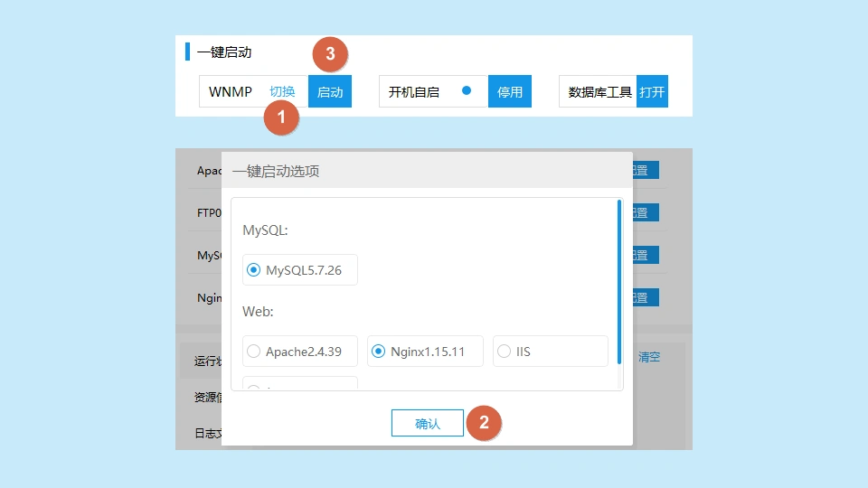The height and width of the screenshot is (488, 868).
Task: Click the orange step 2 badge
Action: pyautogui.click(x=484, y=422)
